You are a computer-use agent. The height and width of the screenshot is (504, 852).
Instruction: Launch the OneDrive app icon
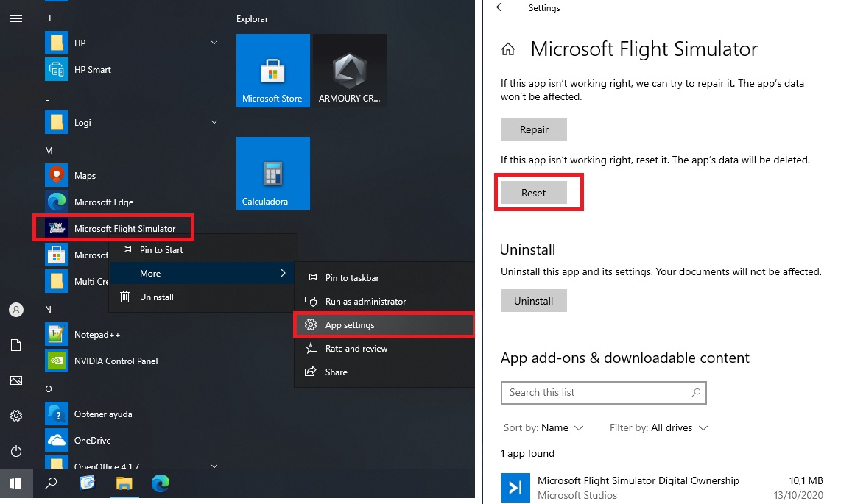[57, 441]
